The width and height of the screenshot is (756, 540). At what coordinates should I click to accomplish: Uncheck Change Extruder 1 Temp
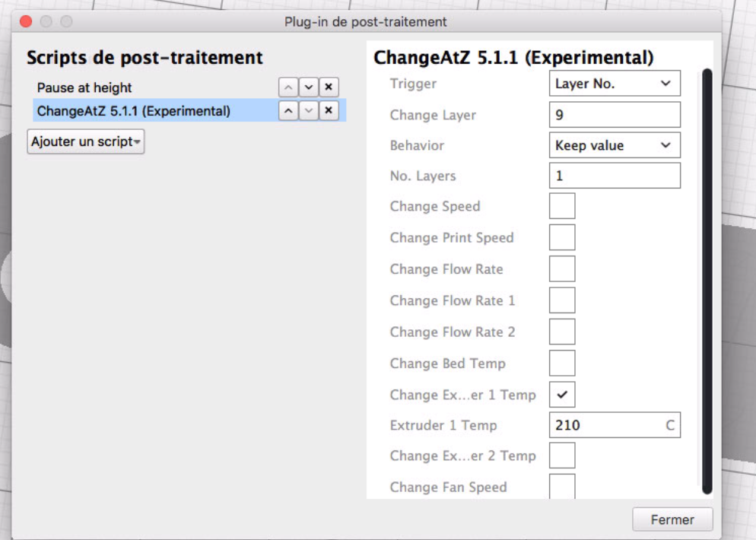[x=562, y=395]
